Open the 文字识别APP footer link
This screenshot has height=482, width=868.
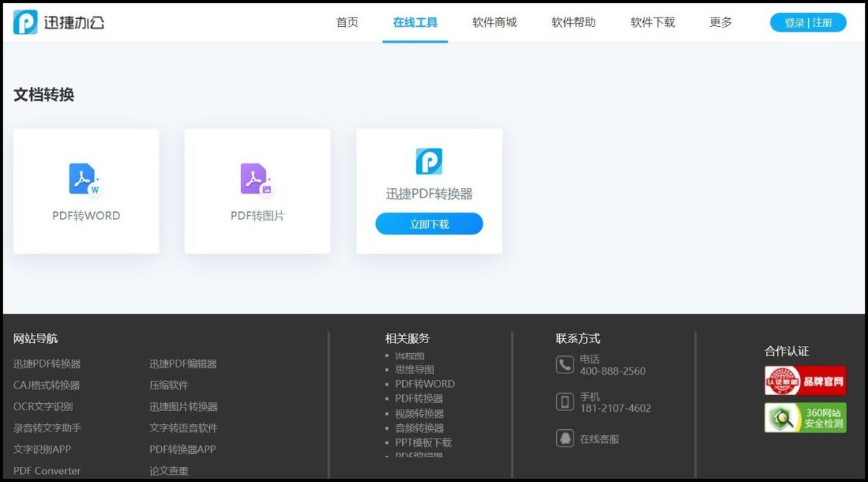point(42,449)
